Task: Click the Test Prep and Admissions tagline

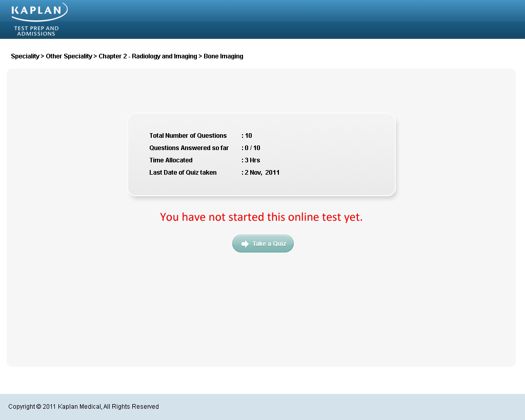Action: click(x=36, y=31)
